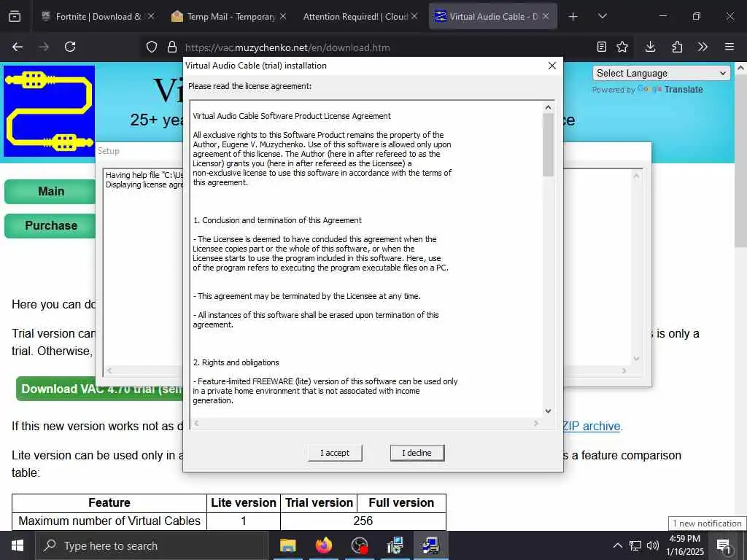Image resolution: width=747 pixels, height=560 pixels.
Task: Open network status tray icon
Action: point(635,545)
